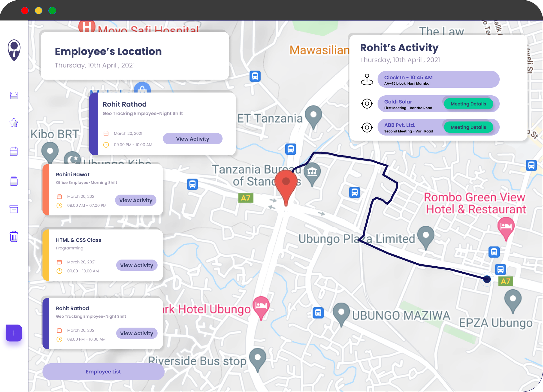Screen dimensions: 543x392
Task: Open the Employee List button
Action: click(104, 372)
